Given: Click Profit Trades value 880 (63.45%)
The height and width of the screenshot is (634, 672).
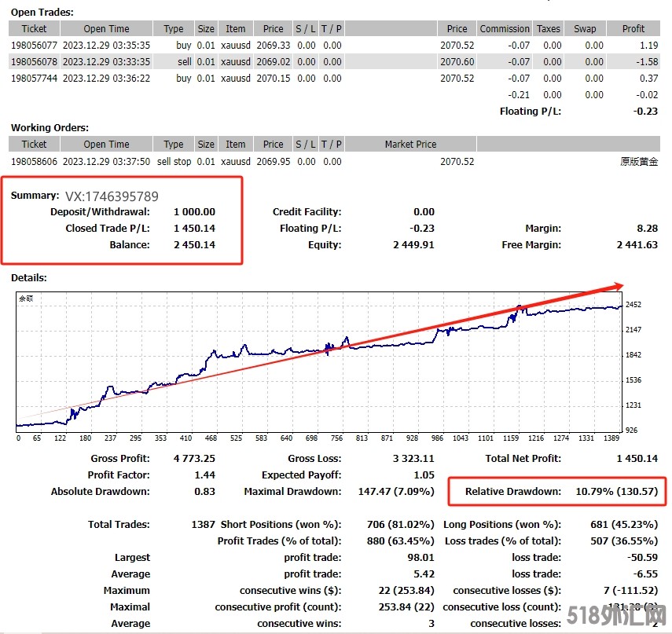Looking at the screenshot, I should 401,541.
